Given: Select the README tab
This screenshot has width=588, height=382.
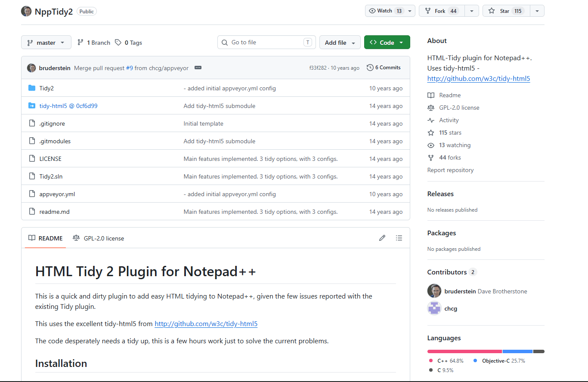Looking at the screenshot, I should pyautogui.click(x=46, y=238).
